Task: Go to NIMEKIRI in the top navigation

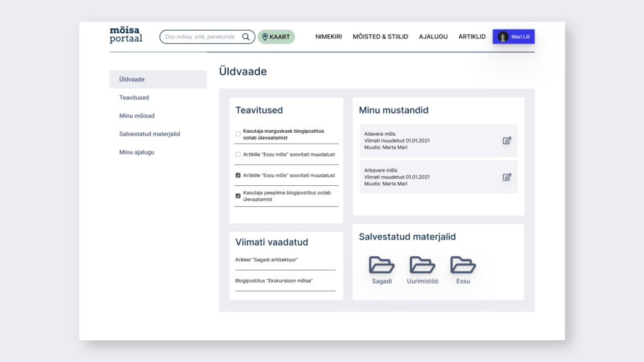Action: tap(328, 37)
